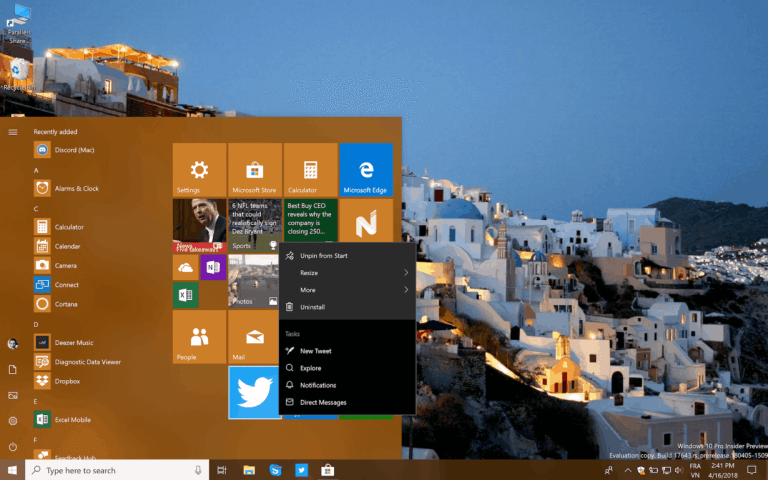Open the Power options button
This screenshot has width=768, height=480.
click(13, 447)
